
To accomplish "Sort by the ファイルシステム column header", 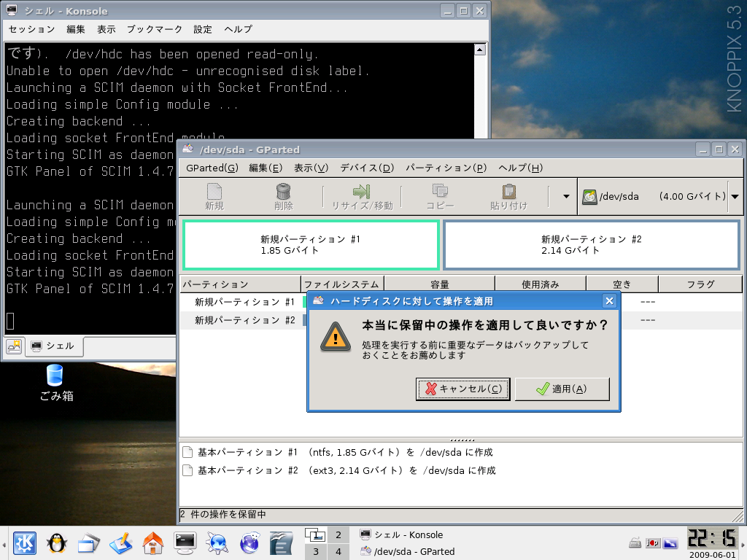I will tap(343, 284).
